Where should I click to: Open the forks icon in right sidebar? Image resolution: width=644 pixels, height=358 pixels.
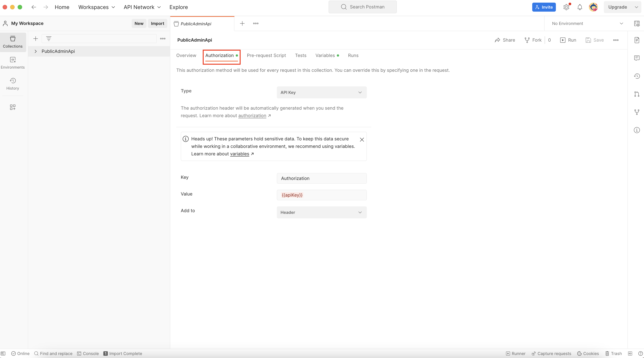[637, 112]
